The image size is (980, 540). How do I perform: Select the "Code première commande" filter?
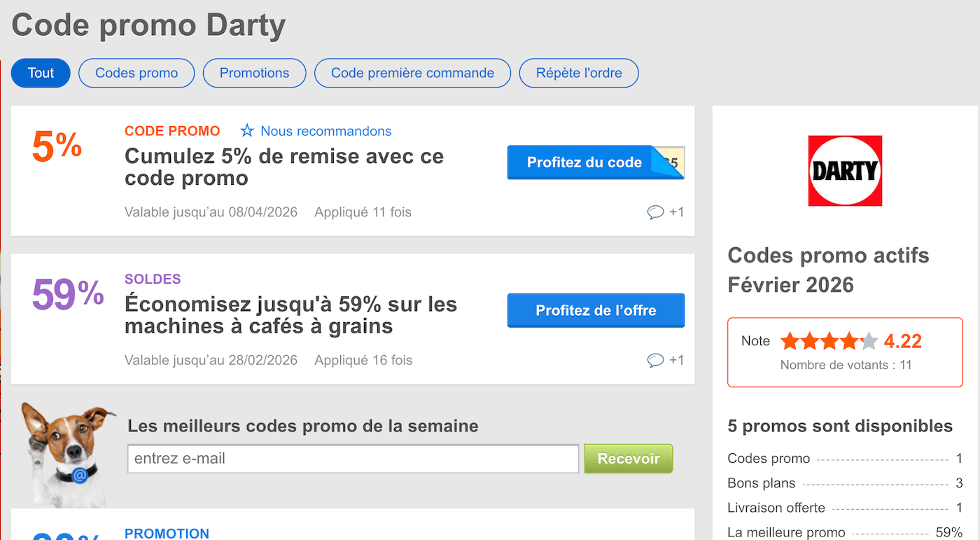pyautogui.click(x=412, y=73)
